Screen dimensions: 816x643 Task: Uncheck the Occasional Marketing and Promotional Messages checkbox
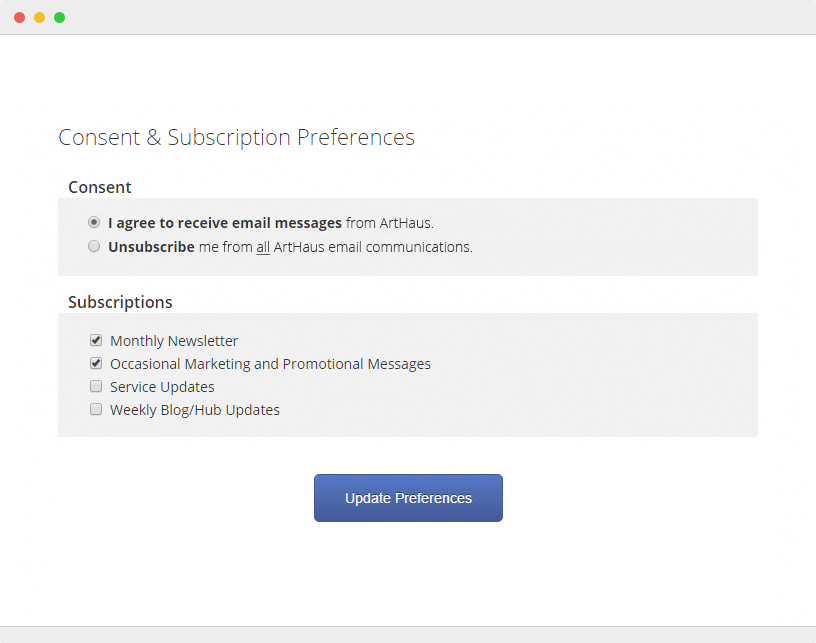[x=96, y=363]
